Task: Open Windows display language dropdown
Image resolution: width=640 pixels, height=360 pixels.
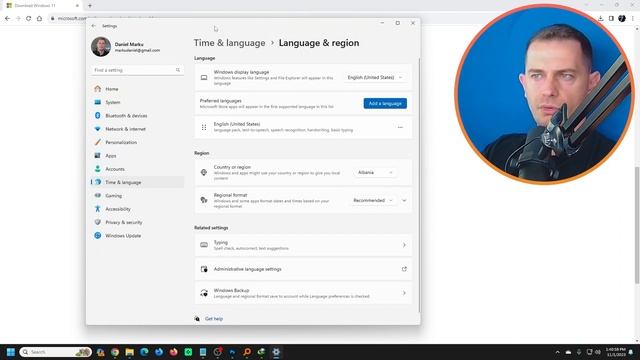Action: [x=375, y=78]
